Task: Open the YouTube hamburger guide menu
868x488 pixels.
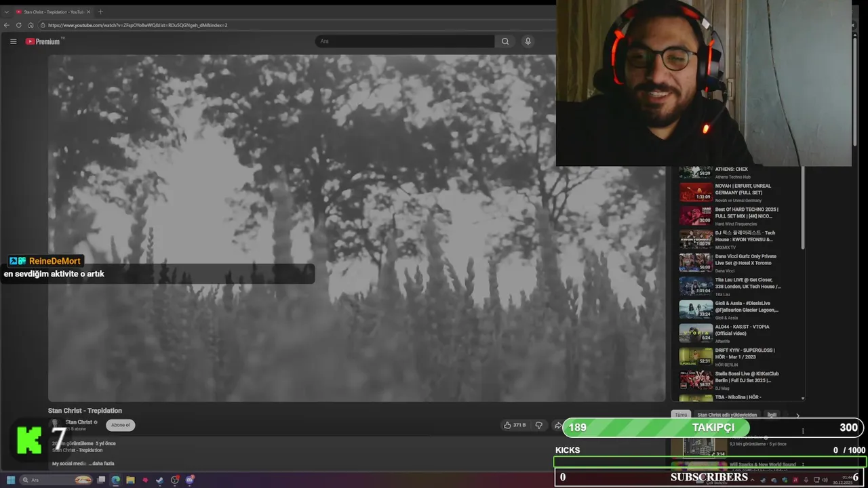Action: point(13,41)
